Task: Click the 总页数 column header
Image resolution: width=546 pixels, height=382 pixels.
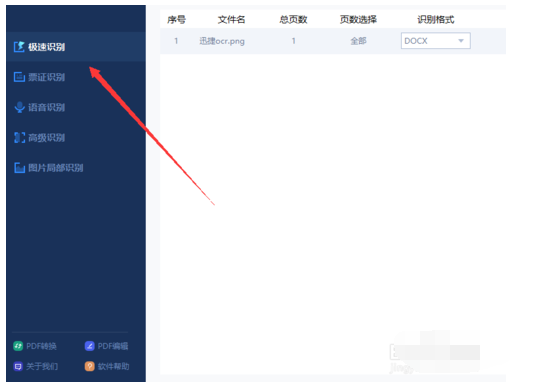Action: coord(294,20)
